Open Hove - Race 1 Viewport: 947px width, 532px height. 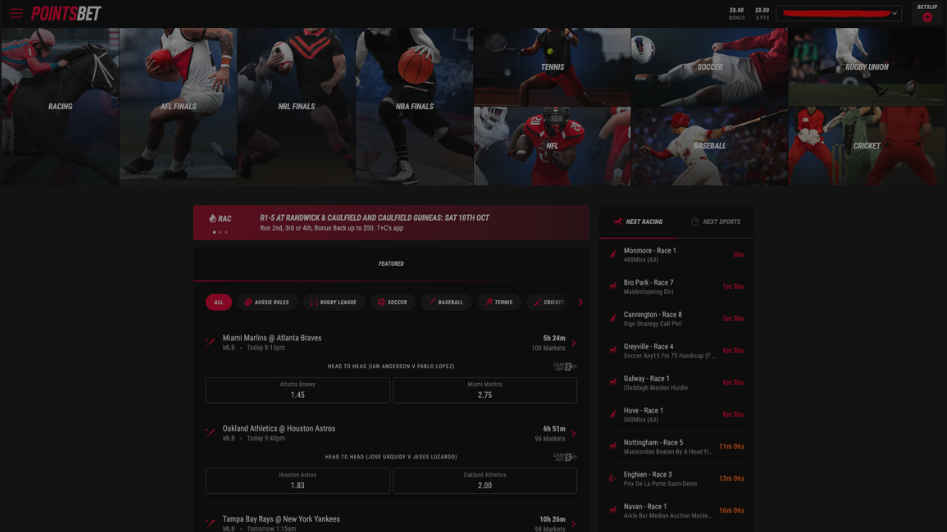point(676,415)
